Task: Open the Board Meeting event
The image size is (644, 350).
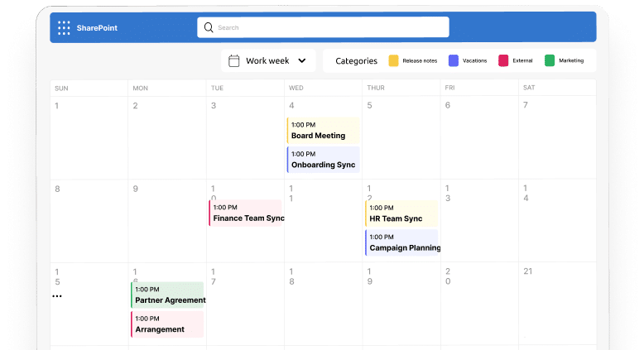Action: [324, 131]
